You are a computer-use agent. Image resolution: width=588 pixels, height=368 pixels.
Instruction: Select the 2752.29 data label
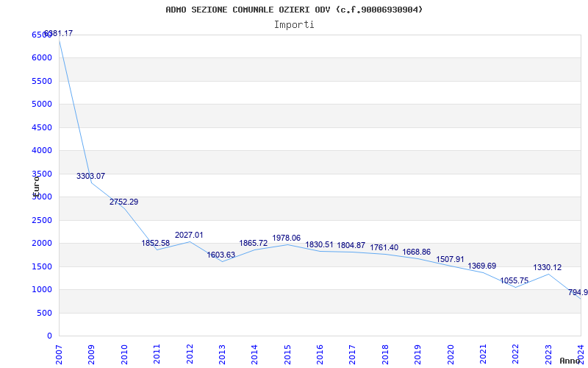click(x=123, y=202)
